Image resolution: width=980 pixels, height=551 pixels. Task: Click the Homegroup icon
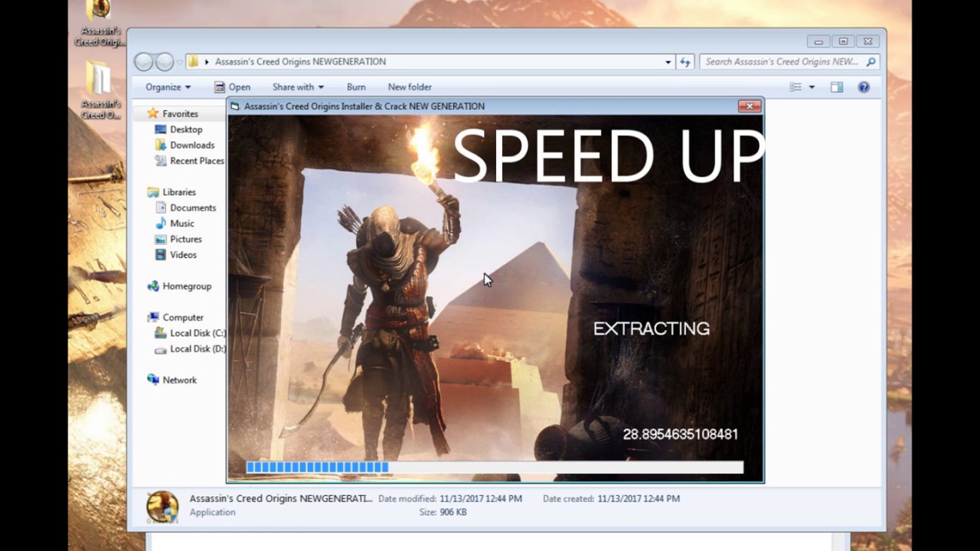(153, 286)
